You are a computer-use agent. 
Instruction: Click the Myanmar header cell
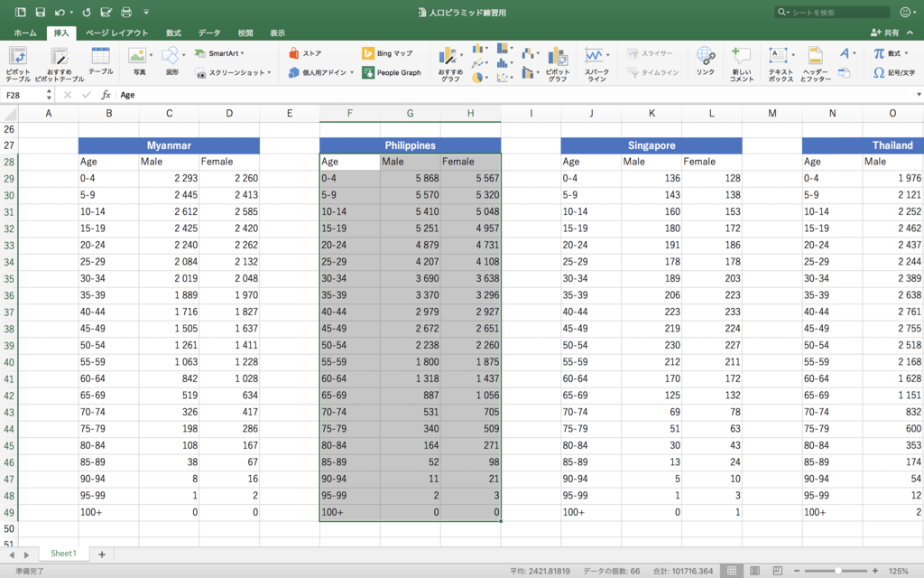click(169, 145)
